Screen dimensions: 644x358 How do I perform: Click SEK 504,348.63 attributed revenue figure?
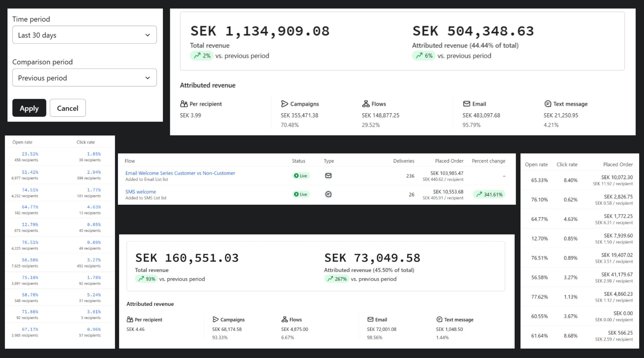click(473, 31)
